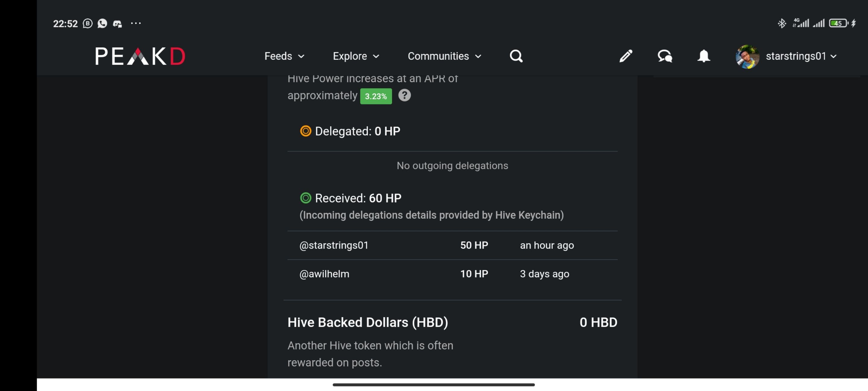Image resolution: width=868 pixels, height=391 pixels.
Task: Tap the circled B status bar icon
Action: 88,23
